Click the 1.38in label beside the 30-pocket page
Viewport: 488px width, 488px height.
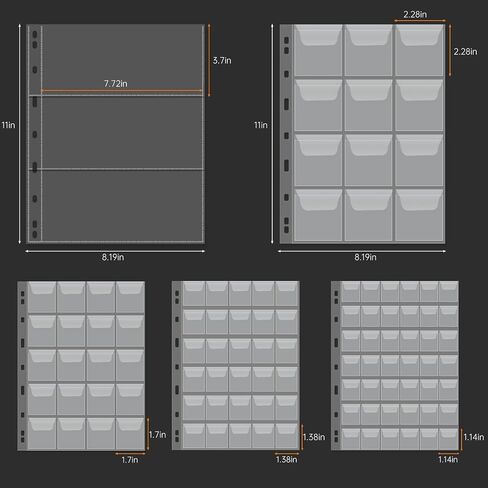point(314,437)
